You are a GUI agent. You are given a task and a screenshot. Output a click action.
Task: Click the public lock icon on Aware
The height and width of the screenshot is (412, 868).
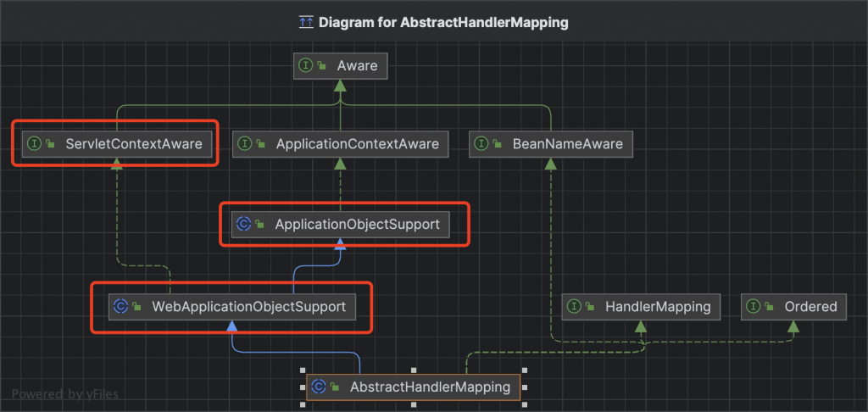[x=321, y=66]
